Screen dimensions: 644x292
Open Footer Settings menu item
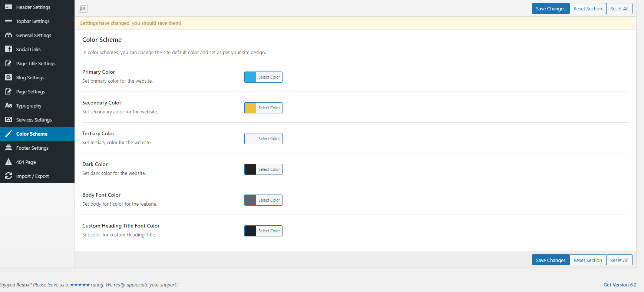click(32, 148)
